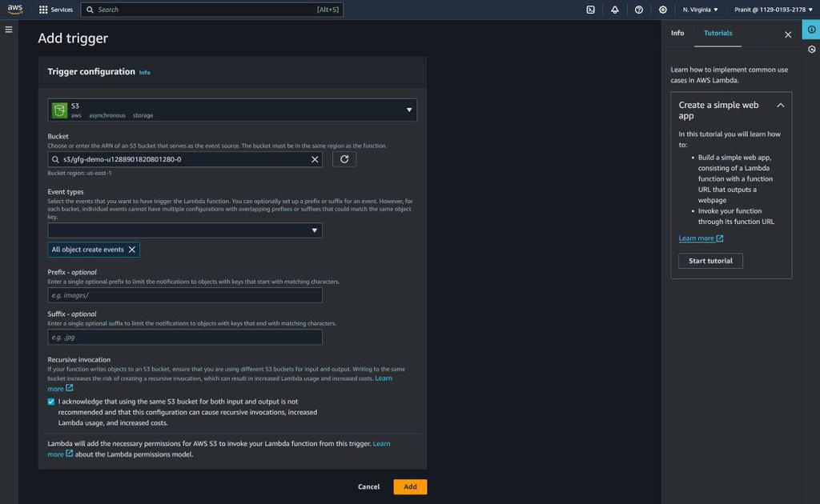820x504 pixels.
Task: Click the AWS logo home icon
Action: pos(14,9)
